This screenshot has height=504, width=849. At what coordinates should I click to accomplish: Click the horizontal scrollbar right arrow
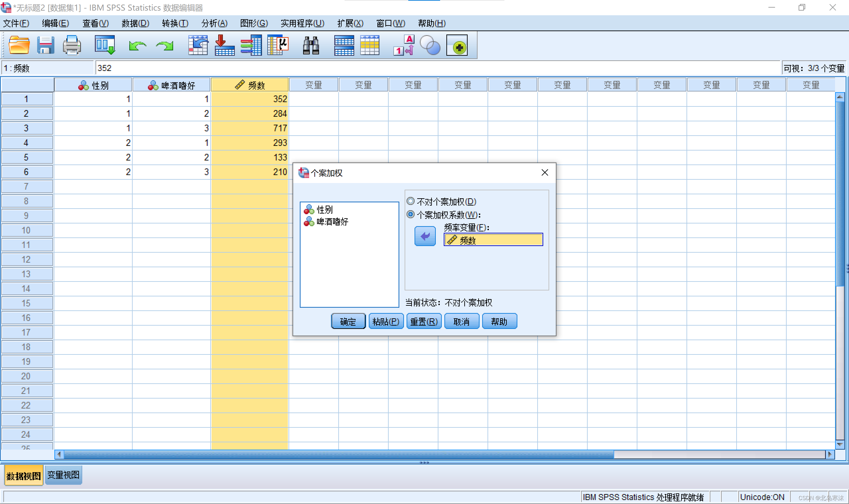click(830, 454)
